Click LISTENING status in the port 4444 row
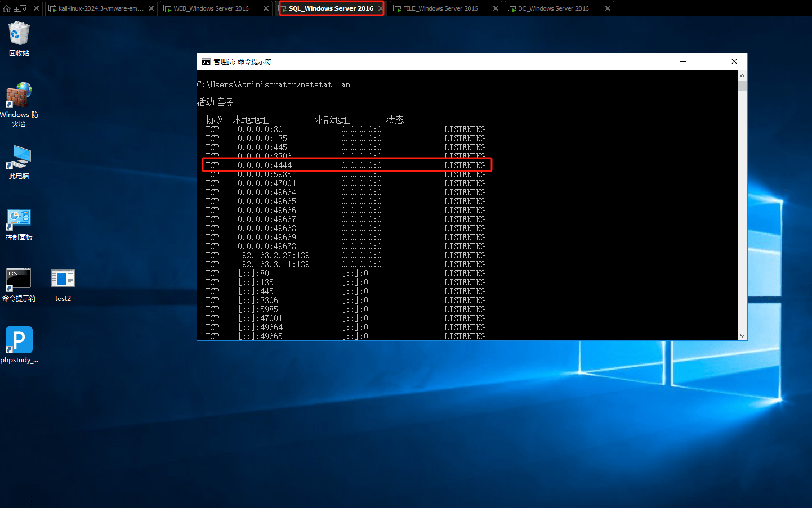The width and height of the screenshot is (812, 508). 465,165
